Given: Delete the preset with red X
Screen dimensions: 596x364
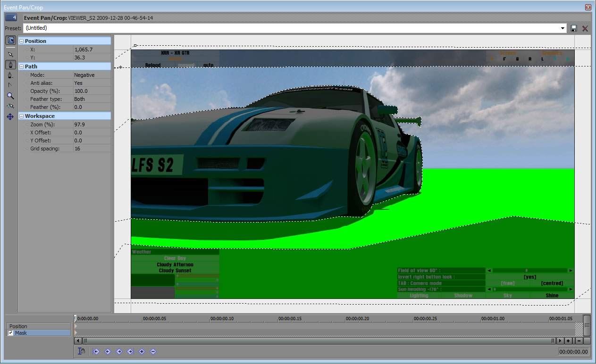Looking at the screenshot, I should point(585,28).
